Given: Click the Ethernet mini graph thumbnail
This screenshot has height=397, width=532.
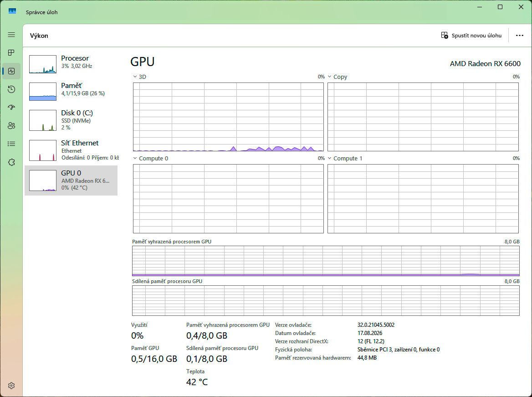Looking at the screenshot, I should pyautogui.click(x=43, y=150).
